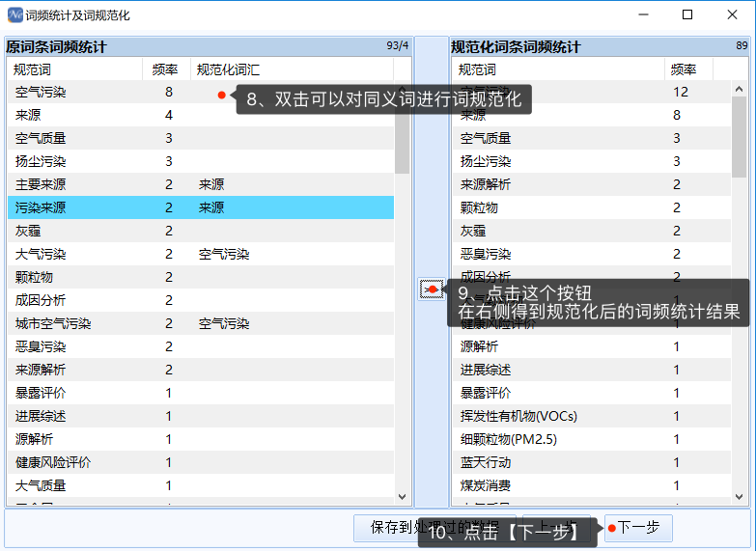This screenshot has height=551, width=756.
Task: Select 主要来源 row in left list
Action: [201, 184]
